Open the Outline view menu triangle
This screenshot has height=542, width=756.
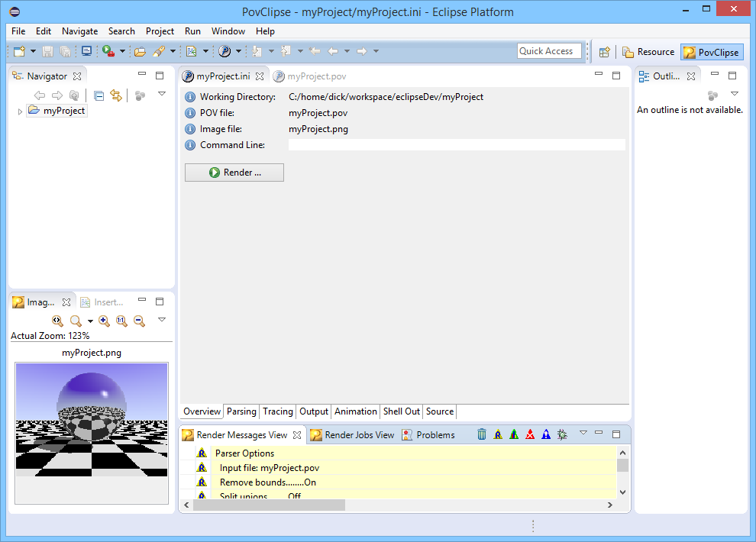(x=735, y=93)
